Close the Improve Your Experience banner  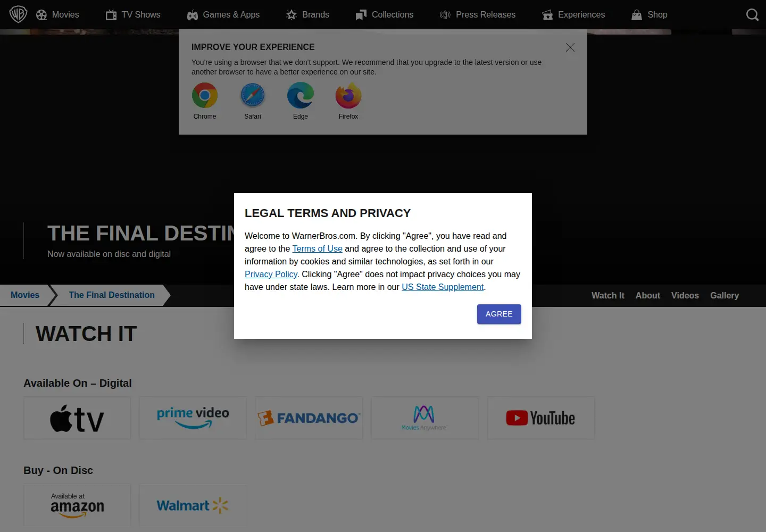pyautogui.click(x=570, y=47)
